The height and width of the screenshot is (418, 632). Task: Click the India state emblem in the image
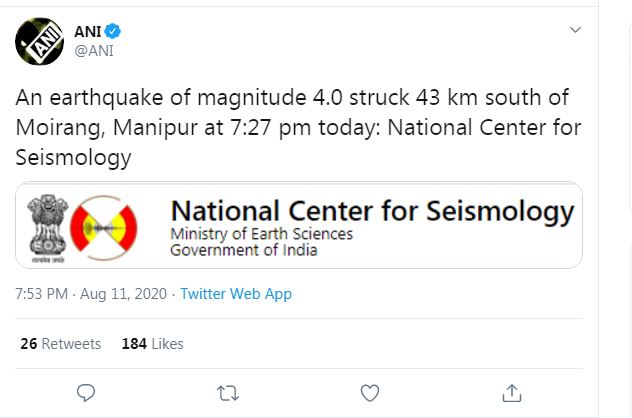click(47, 228)
